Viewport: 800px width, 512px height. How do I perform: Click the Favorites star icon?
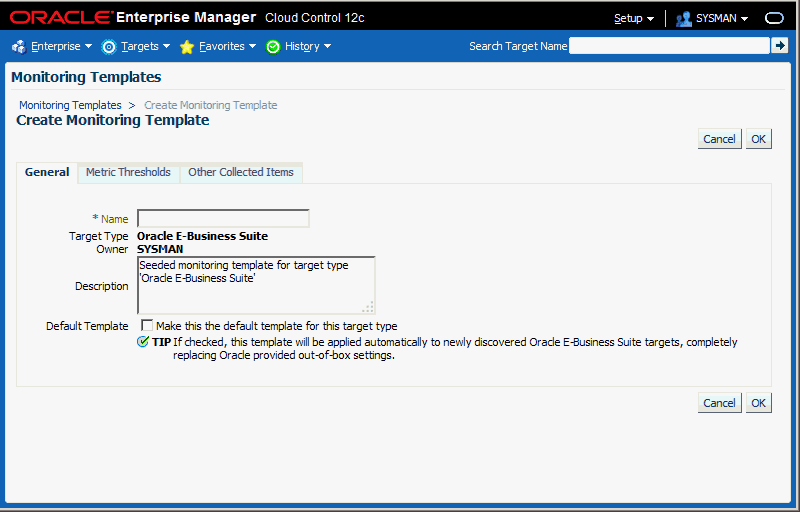click(x=187, y=46)
